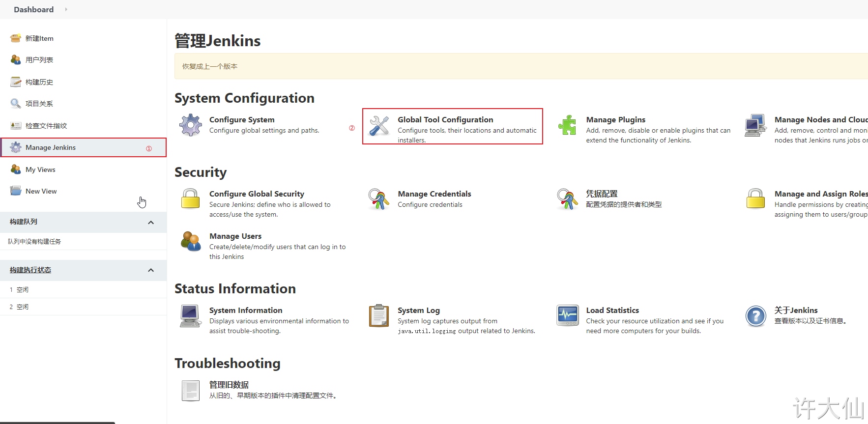Click the Global Tool Configuration wrench icon
The image size is (868, 424).
[x=379, y=126]
